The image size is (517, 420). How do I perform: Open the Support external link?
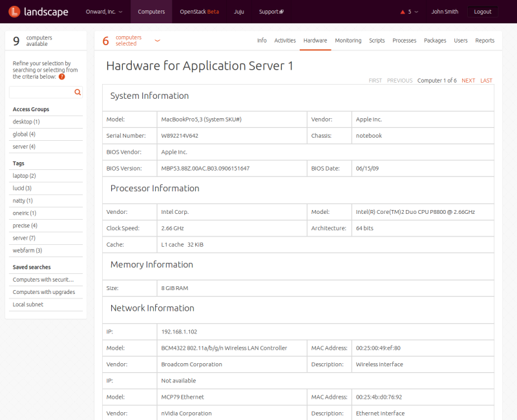271,12
